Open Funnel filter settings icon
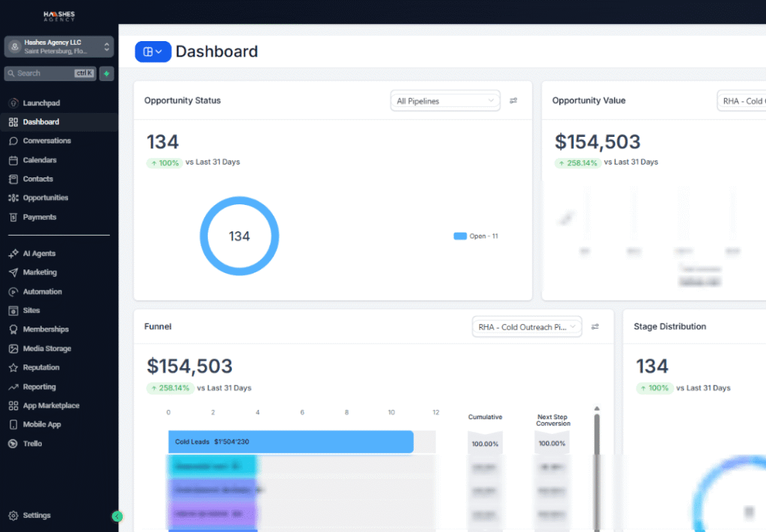The image size is (766, 532). pyautogui.click(x=595, y=327)
